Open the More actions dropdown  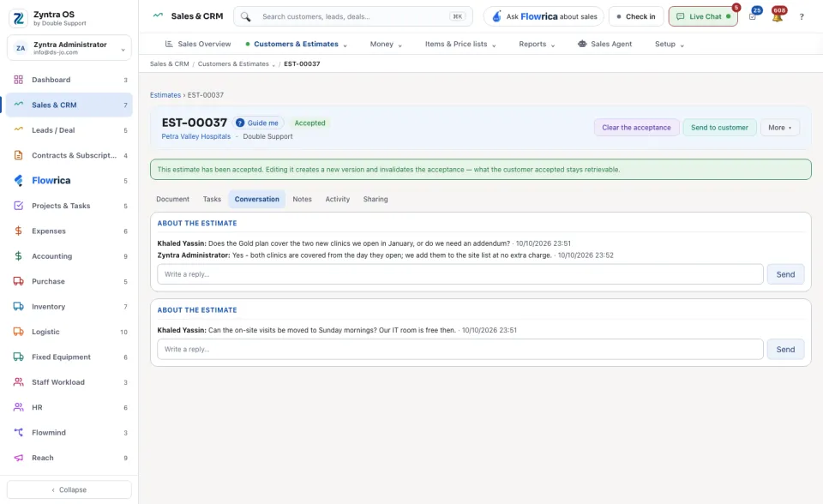[779, 128]
